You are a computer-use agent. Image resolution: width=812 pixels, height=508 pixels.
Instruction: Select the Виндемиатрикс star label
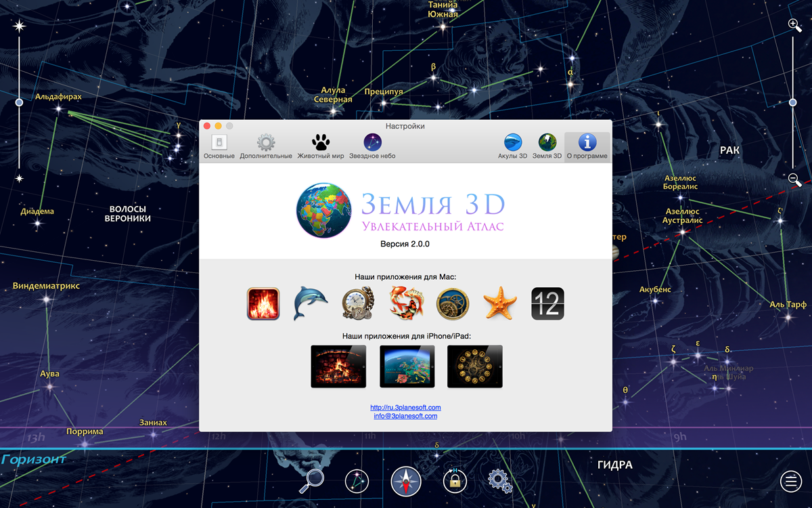tap(46, 286)
